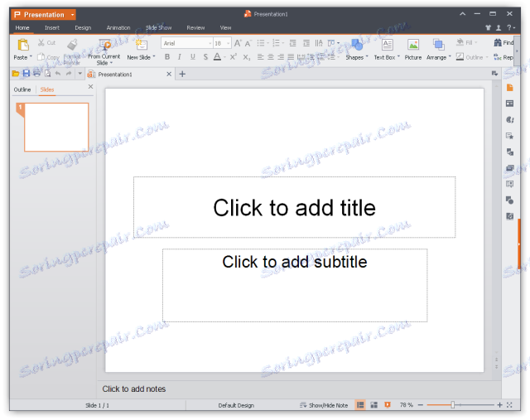This screenshot has height=420, width=530.
Task: Open font color dropdown arrow
Action: click(x=224, y=57)
